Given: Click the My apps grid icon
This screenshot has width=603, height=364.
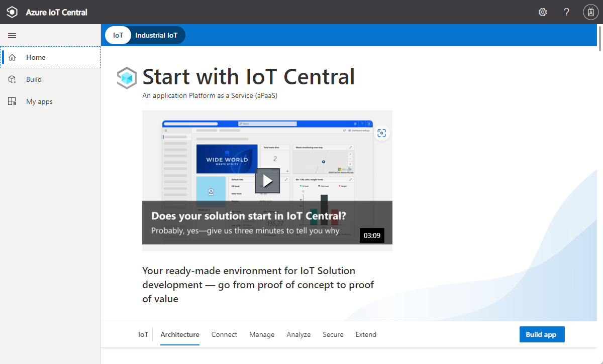Looking at the screenshot, I should 13,101.
